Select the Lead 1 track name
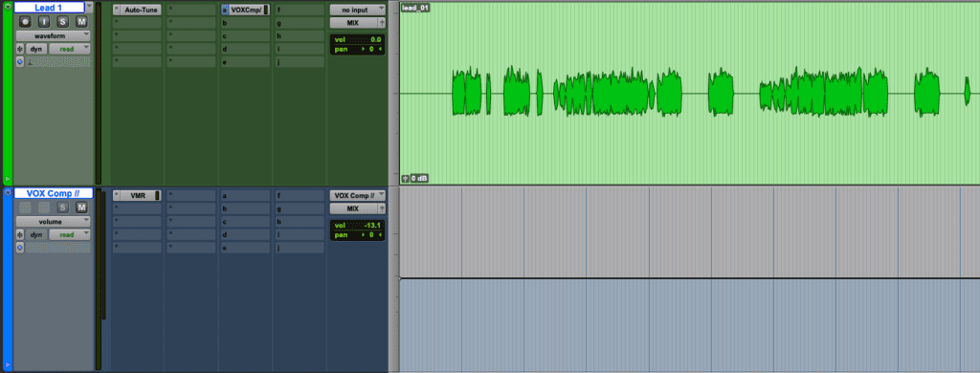The image size is (980, 373). tap(50, 8)
